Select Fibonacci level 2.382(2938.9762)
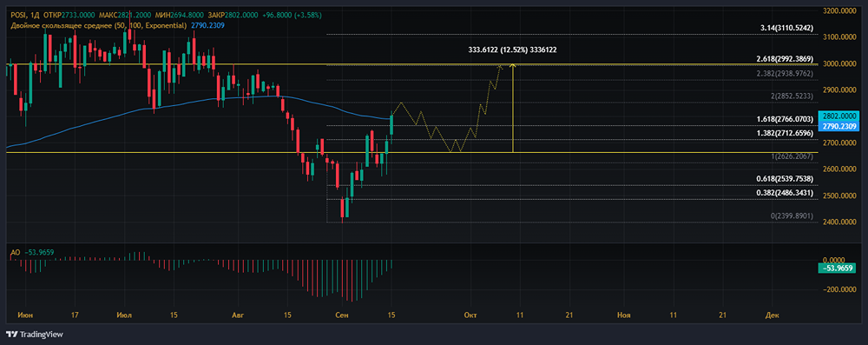Screen dimensions: 868x345 click(785, 73)
